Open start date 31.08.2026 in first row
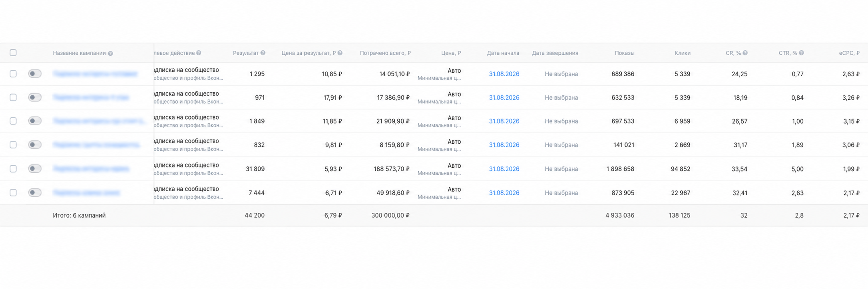Viewport: 868px width, 289px height. 504,74
